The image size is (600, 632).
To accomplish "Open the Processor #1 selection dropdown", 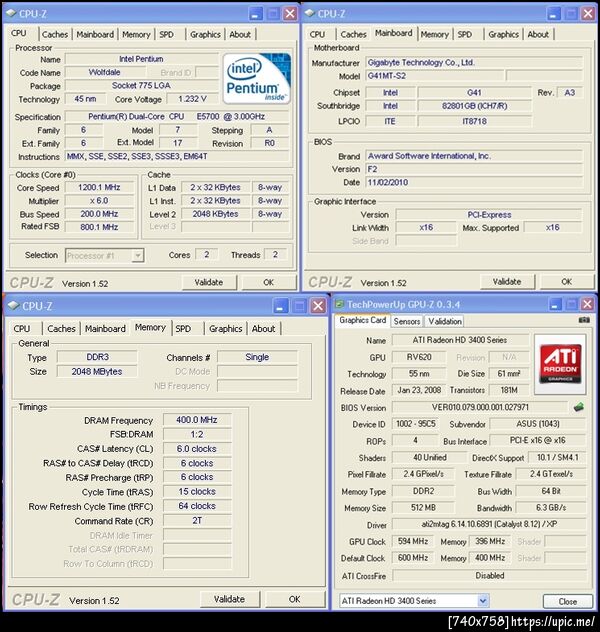I will pyautogui.click(x=138, y=256).
